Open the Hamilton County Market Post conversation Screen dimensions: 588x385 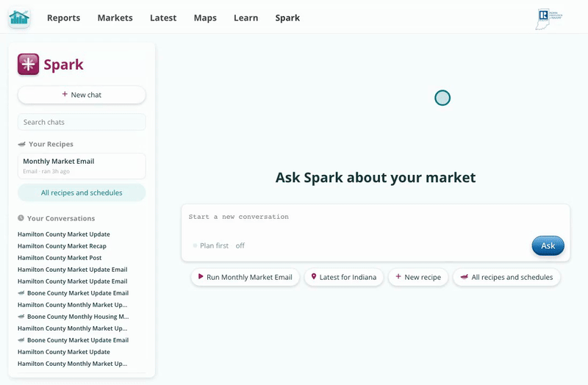[x=60, y=258]
